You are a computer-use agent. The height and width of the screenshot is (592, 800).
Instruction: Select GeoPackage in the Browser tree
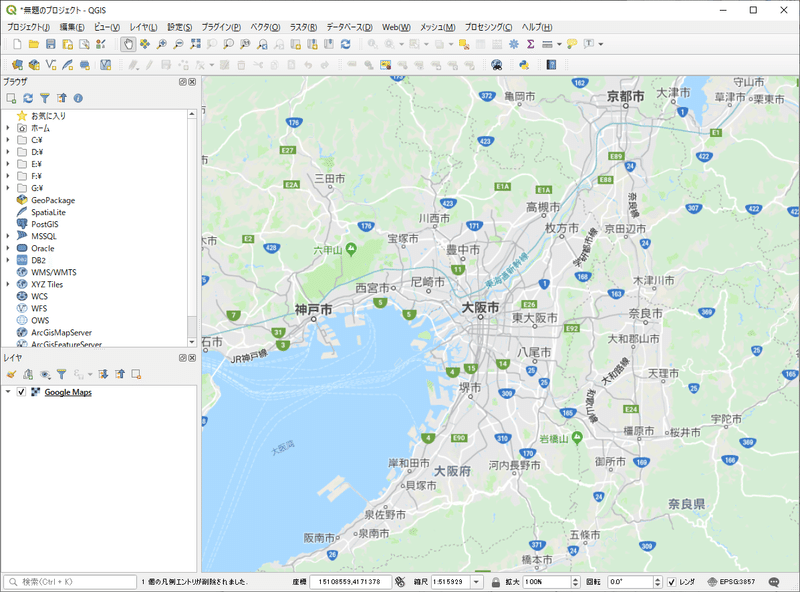[x=53, y=200]
